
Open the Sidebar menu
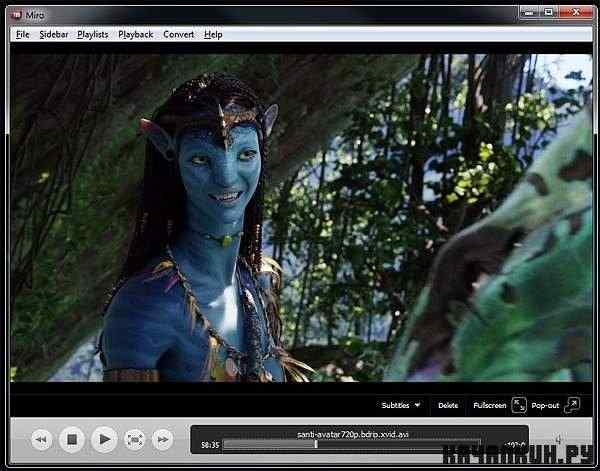(54, 35)
